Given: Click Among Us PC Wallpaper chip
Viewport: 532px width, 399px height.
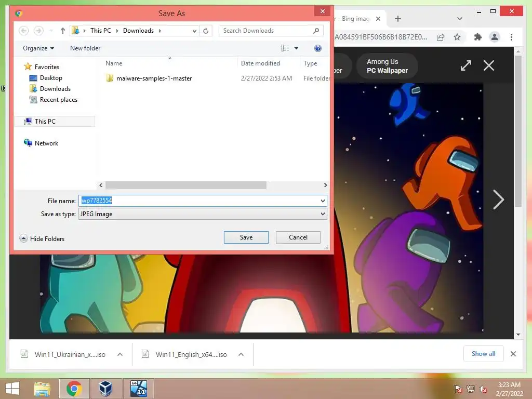Looking at the screenshot, I should pos(387,66).
